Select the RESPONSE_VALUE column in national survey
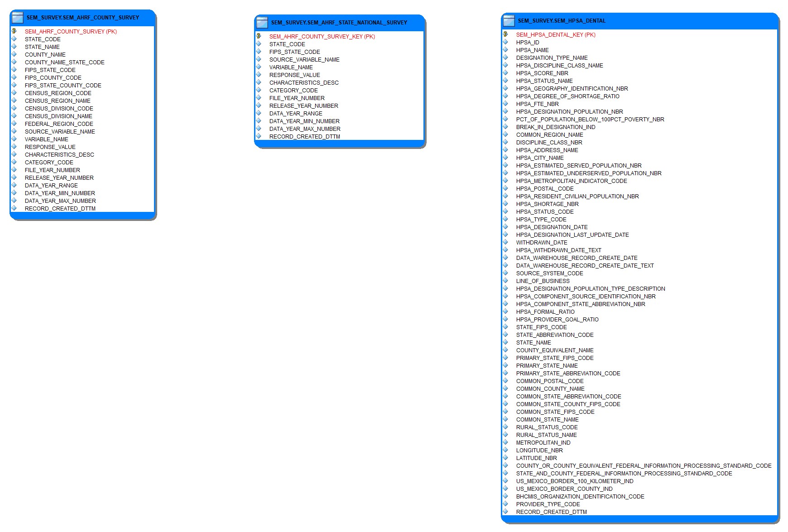Viewport: 788px width, 532px height. pos(294,75)
